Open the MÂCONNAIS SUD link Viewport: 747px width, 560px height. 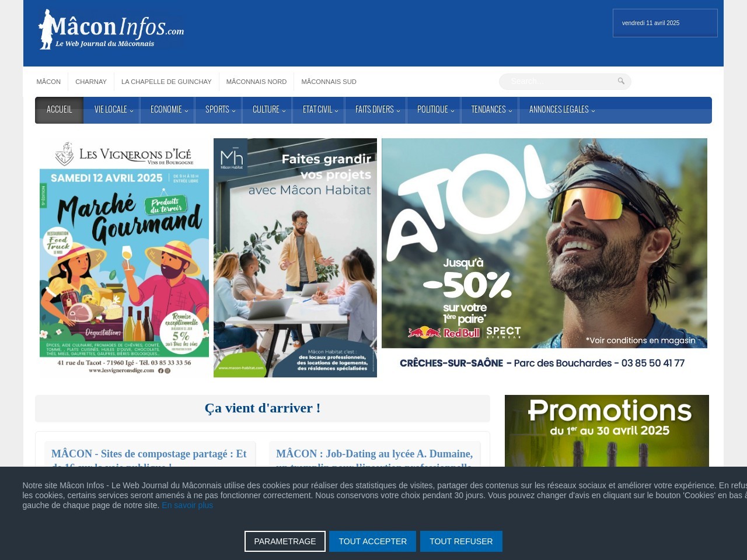(329, 82)
